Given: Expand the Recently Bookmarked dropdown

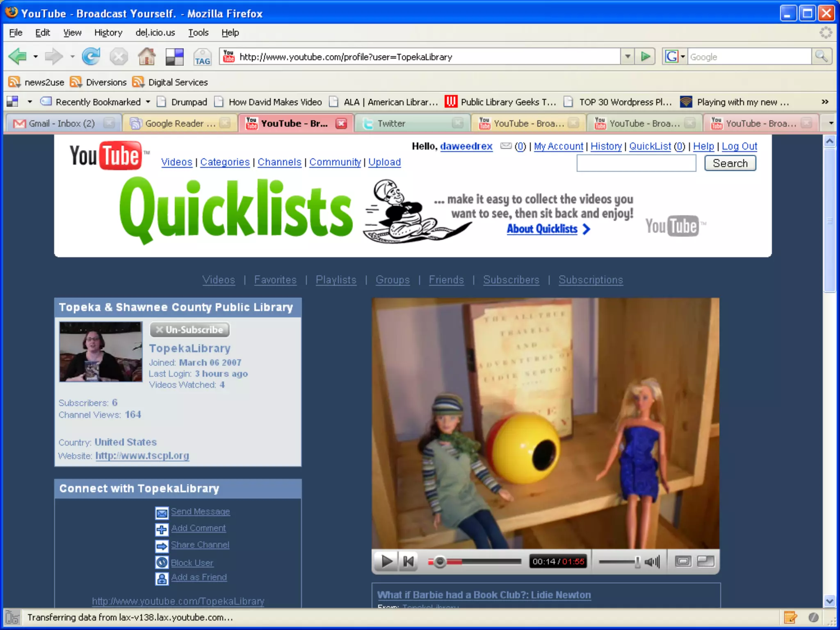Looking at the screenshot, I should point(148,102).
